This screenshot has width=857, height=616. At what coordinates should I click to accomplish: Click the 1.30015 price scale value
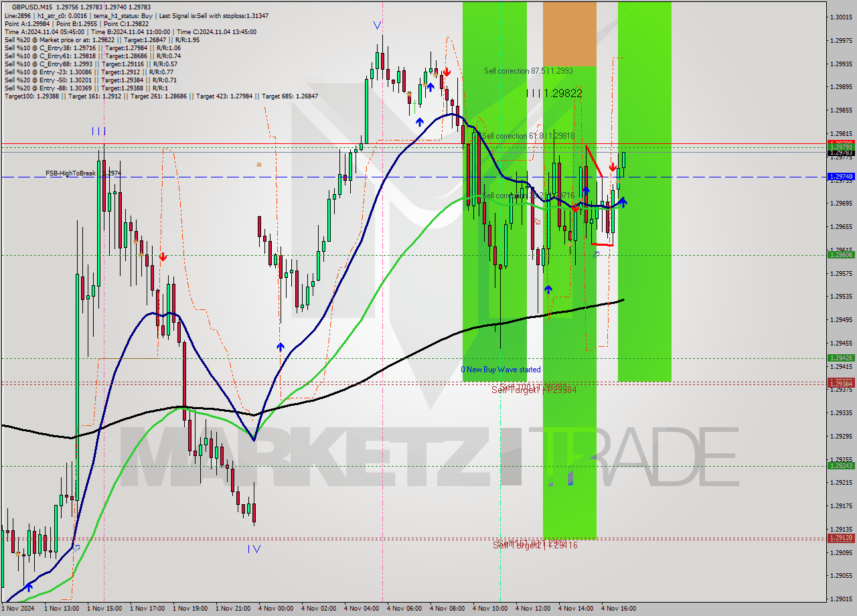coord(841,17)
